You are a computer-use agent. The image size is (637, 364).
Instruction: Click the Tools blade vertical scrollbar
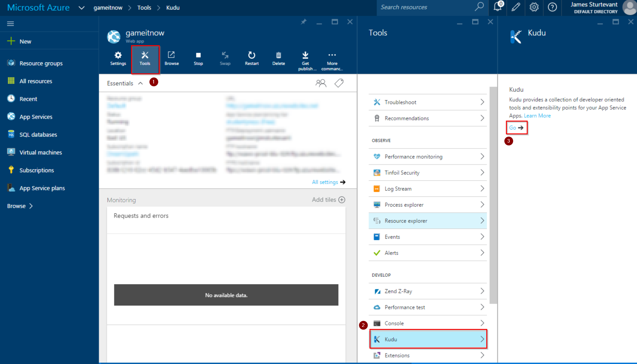[493, 195]
